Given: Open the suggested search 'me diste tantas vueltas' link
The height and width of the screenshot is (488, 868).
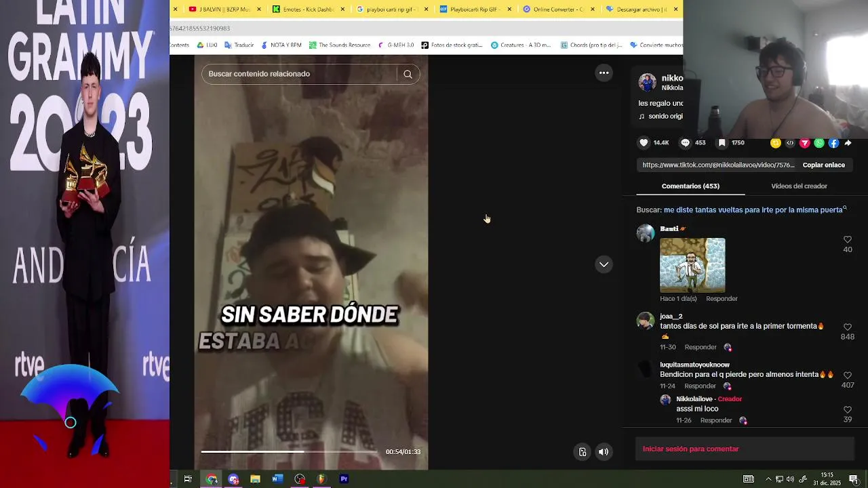Looking at the screenshot, I should point(755,210).
